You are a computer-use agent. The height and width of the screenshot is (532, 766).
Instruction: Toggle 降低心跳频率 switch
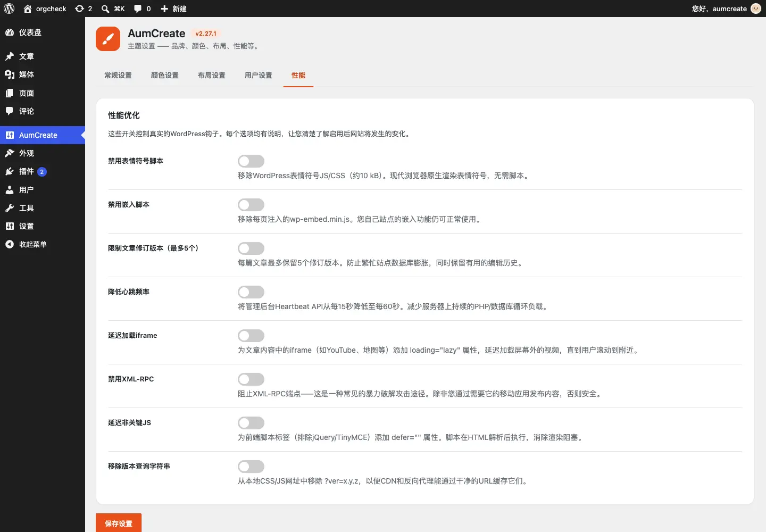pos(251,292)
